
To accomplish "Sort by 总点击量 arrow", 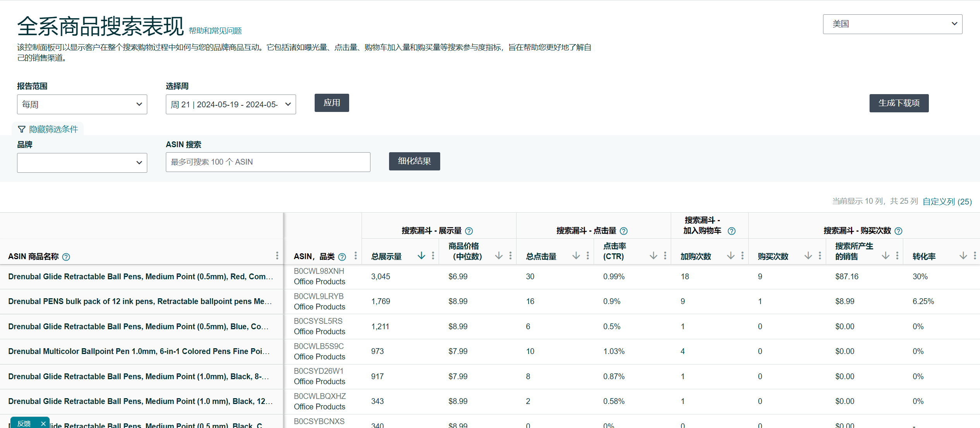I will point(576,256).
